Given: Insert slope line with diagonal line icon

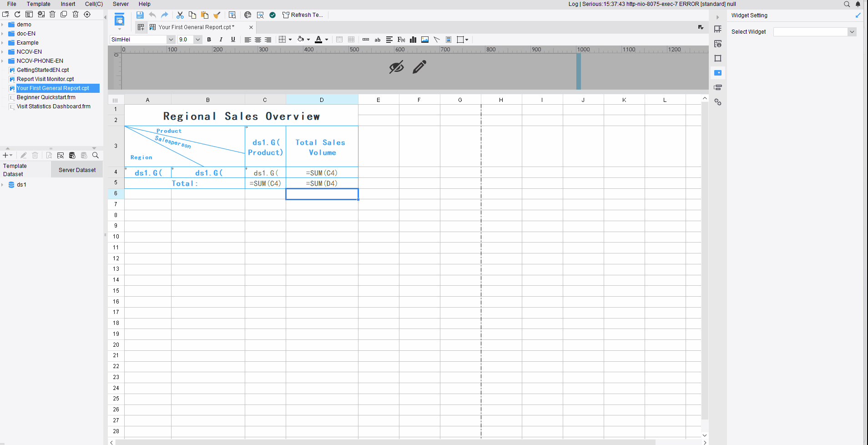Looking at the screenshot, I should 437,40.
